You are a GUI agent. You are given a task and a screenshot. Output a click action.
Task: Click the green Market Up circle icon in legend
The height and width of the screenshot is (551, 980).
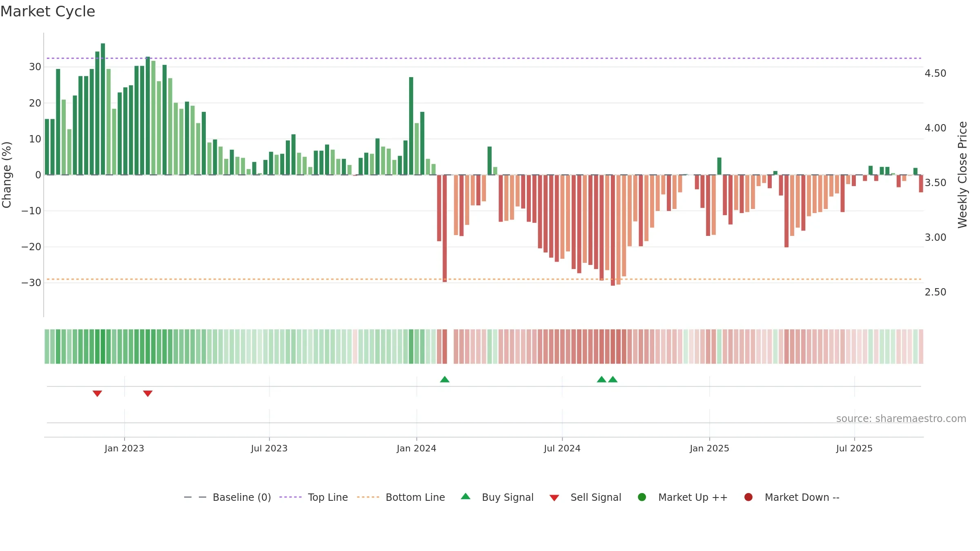pos(642,497)
